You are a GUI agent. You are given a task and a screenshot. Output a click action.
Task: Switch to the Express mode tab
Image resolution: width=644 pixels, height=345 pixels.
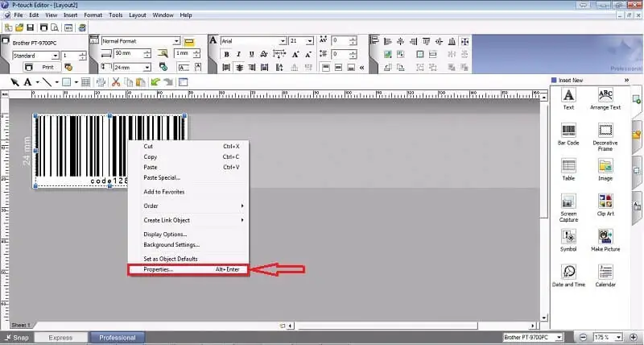[x=60, y=338]
